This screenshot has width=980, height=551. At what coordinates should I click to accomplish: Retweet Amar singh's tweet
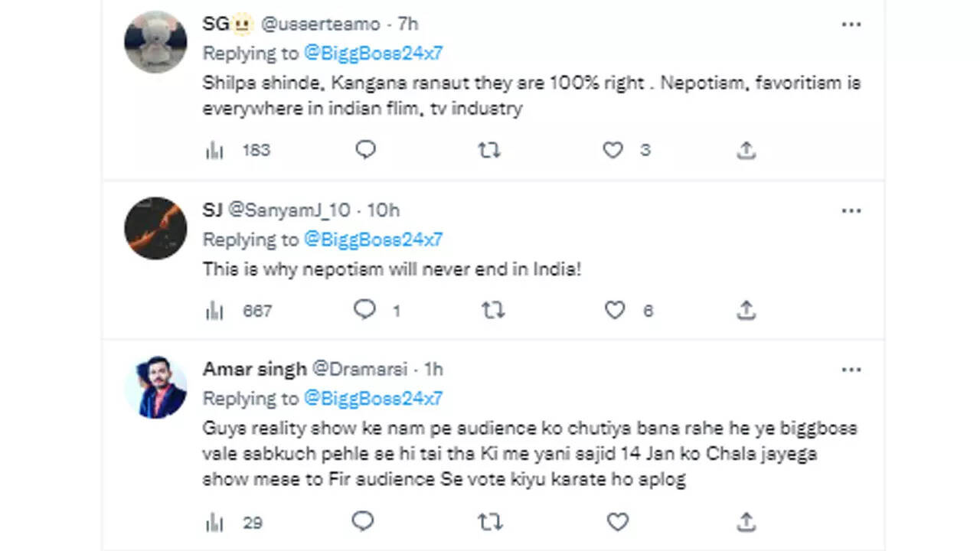pos(490,523)
